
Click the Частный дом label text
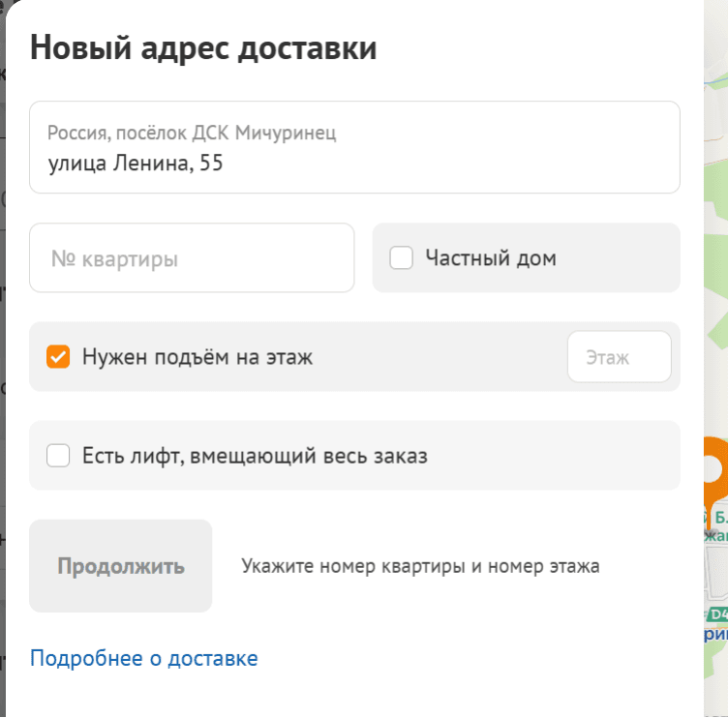(490, 258)
